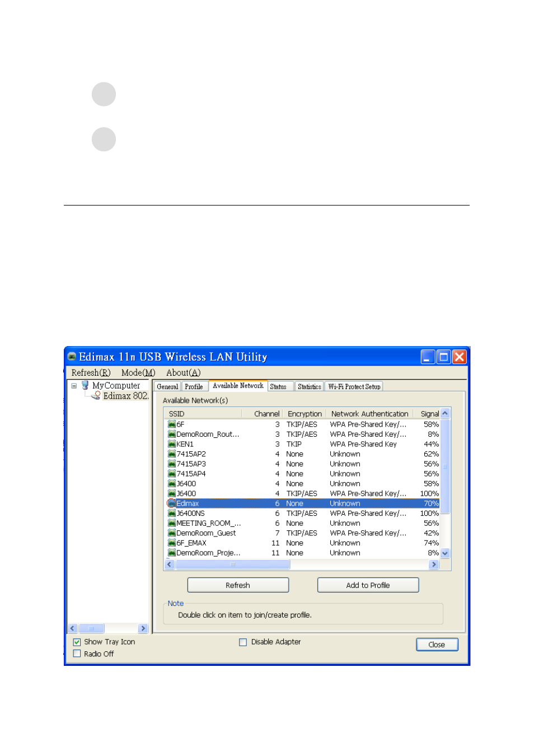Click tree panel scrollbar right arrow
The height and width of the screenshot is (756, 534).
(143, 628)
